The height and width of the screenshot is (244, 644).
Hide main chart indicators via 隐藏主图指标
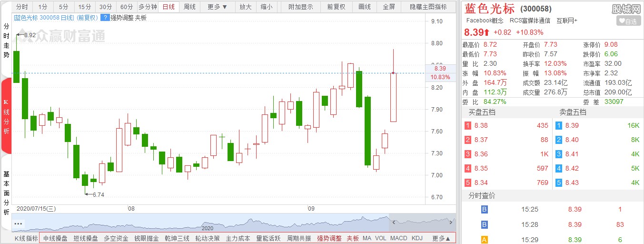428,7
